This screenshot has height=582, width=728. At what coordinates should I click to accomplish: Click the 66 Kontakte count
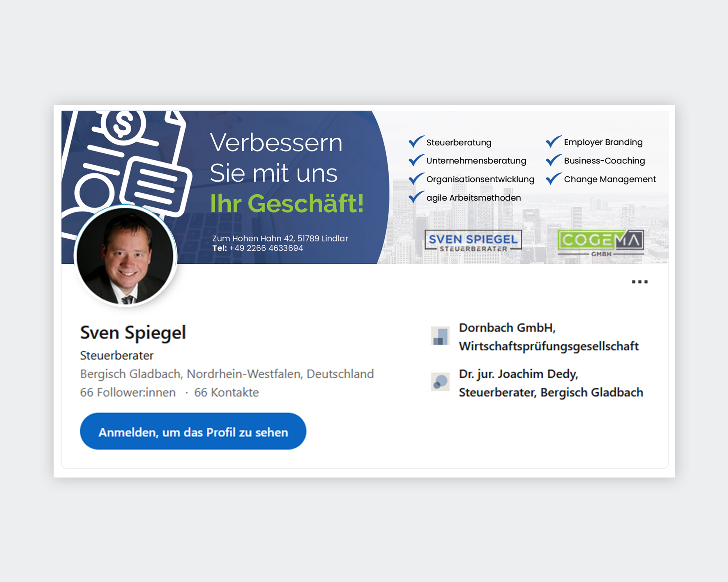[x=227, y=392]
